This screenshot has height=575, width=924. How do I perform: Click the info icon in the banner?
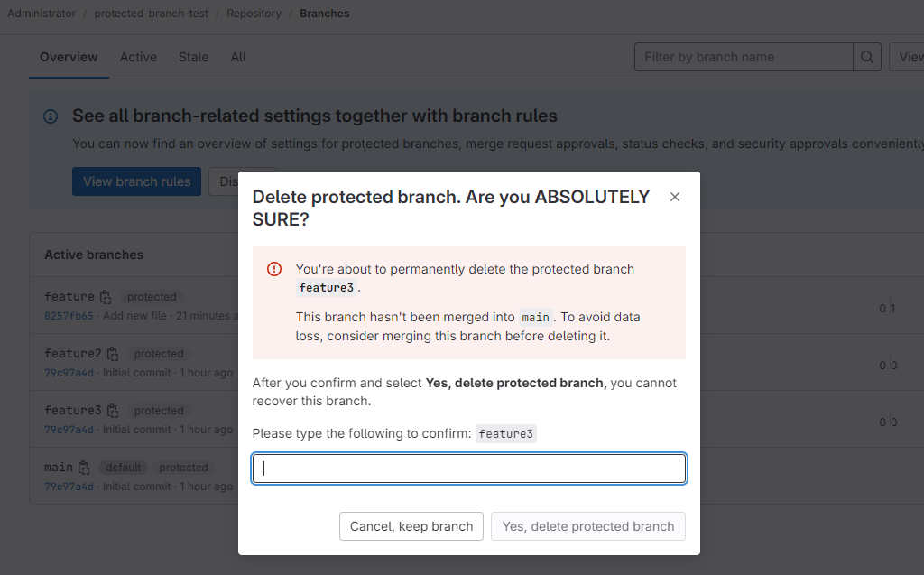coord(51,116)
